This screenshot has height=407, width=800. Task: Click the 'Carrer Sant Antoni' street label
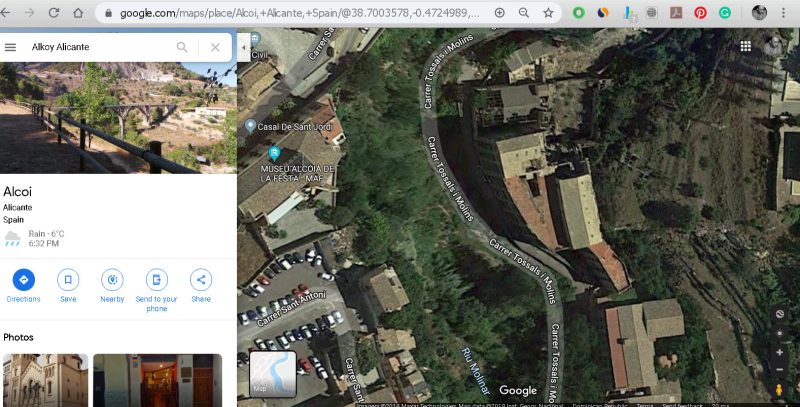coord(291,309)
